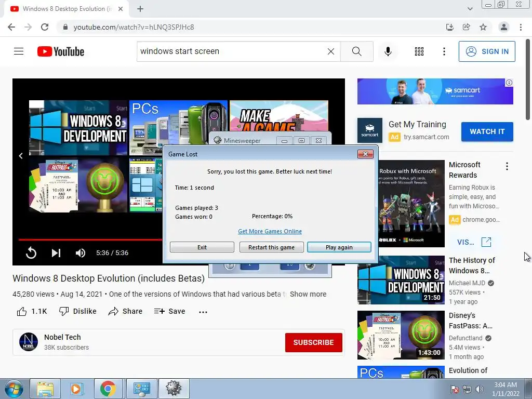Open Chrome's three-dot menu
This screenshot has width=532, height=399.
521,27
